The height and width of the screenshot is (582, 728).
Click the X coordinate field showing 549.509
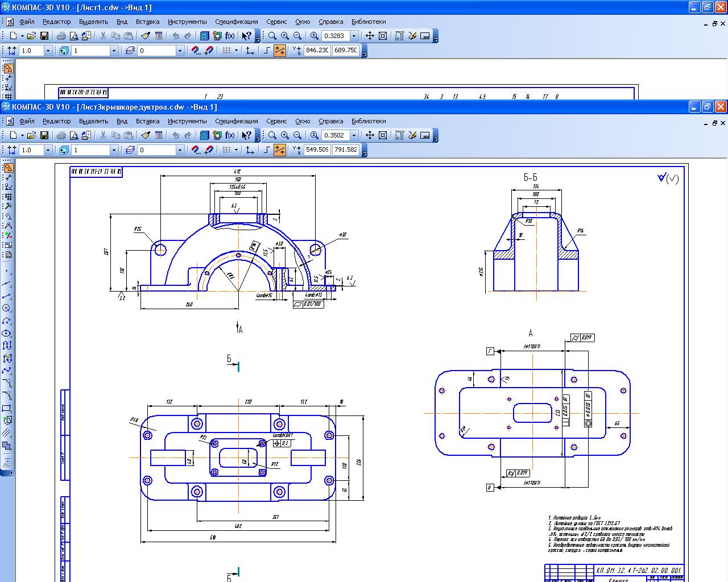(317, 150)
